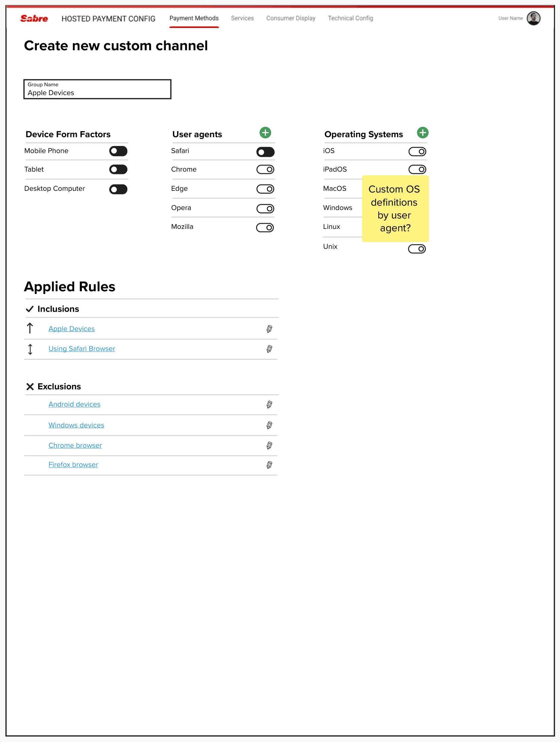The image size is (560, 742).
Task: Open the Firefox browser link
Action: click(73, 465)
